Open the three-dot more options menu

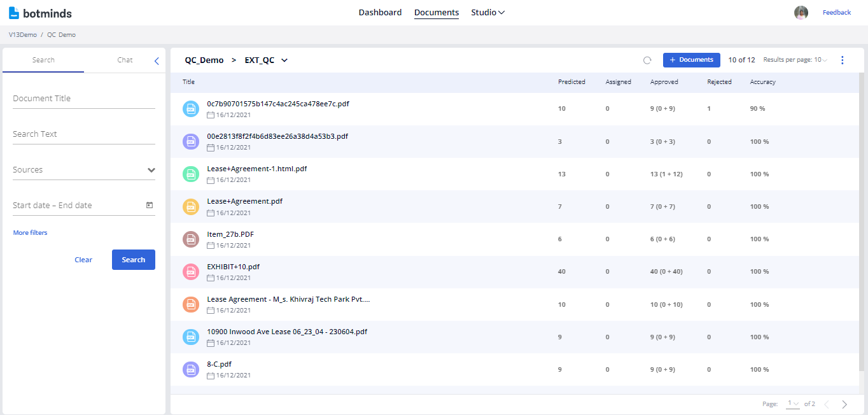(x=843, y=60)
